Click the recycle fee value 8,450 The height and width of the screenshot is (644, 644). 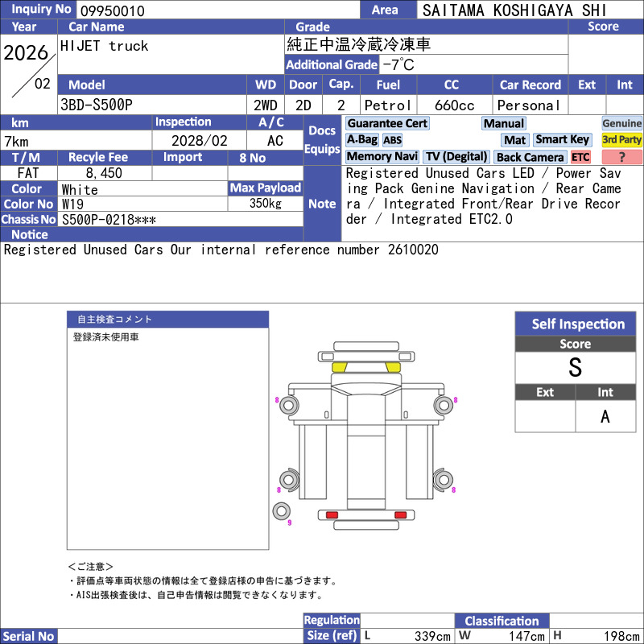(104, 173)
